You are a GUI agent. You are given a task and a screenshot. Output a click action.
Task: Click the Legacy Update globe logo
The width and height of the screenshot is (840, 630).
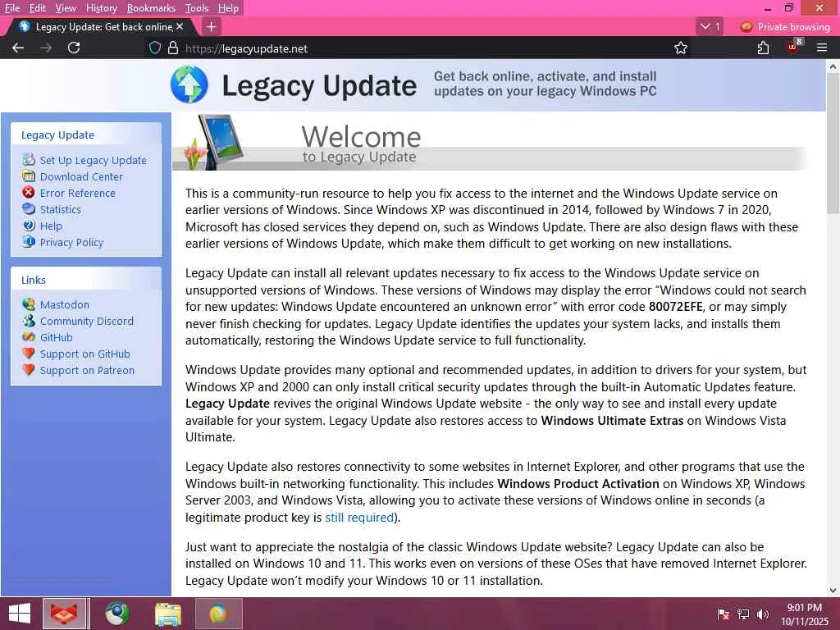tap(189, 84)
